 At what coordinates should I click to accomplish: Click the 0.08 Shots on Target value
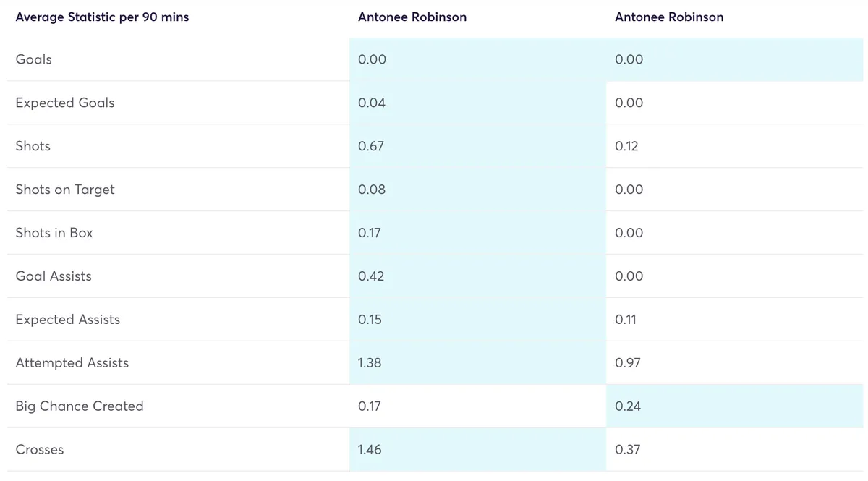[x=372, y=190]
